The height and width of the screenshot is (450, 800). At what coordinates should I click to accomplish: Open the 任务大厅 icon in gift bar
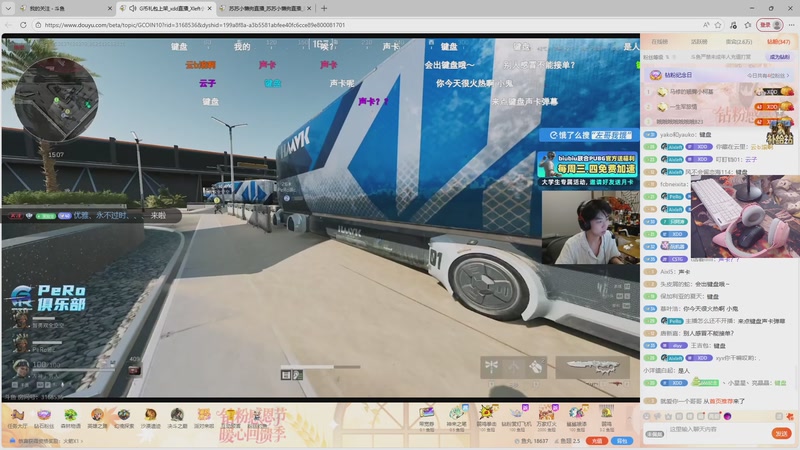[17, 418]
